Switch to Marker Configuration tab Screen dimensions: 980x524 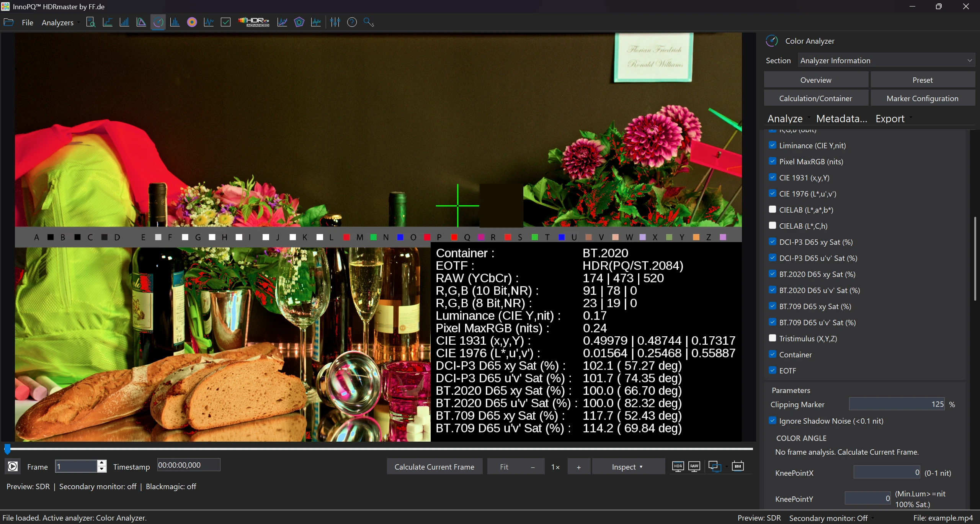click(923, 98)
